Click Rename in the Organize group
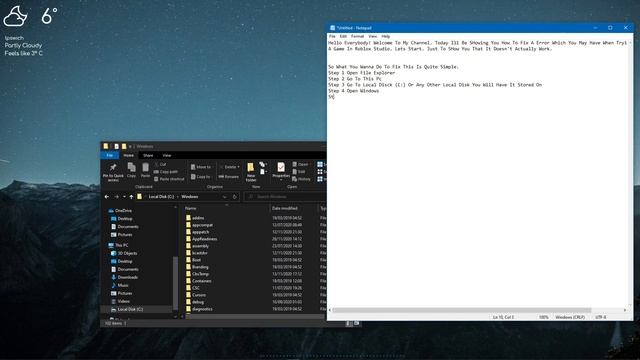Image resolution: width=640 pixels, height=360 pixels. 229,176
